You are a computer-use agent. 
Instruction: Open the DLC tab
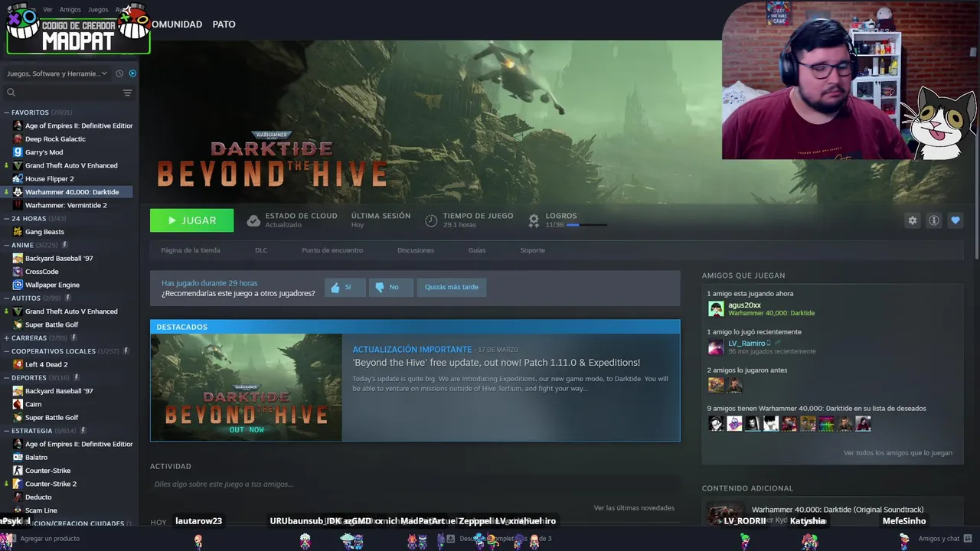click(261, 250)
